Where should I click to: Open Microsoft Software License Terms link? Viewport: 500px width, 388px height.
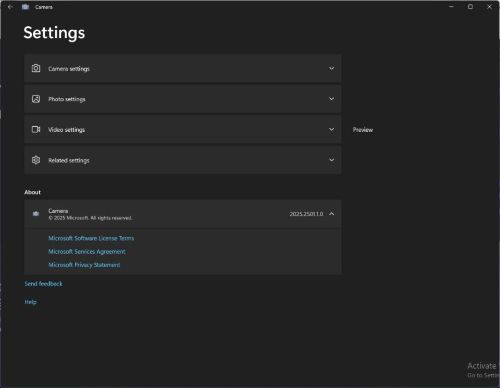[91, 238]
